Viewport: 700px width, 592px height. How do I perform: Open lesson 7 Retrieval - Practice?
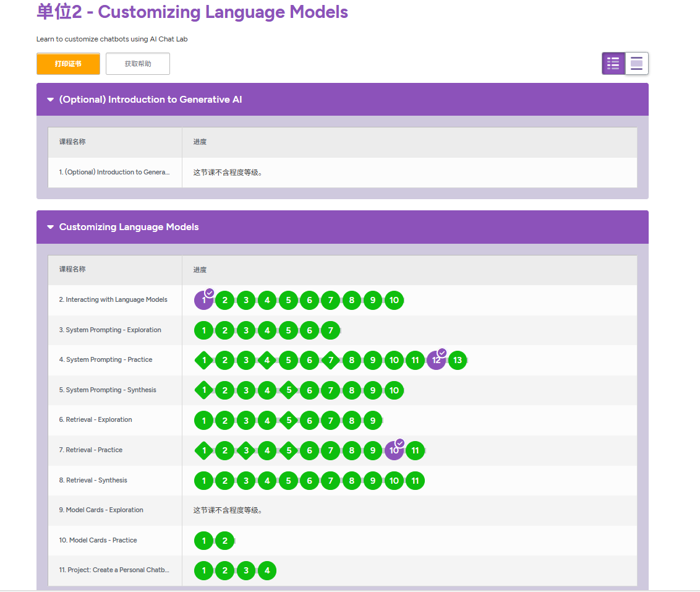tap(91, 450)
